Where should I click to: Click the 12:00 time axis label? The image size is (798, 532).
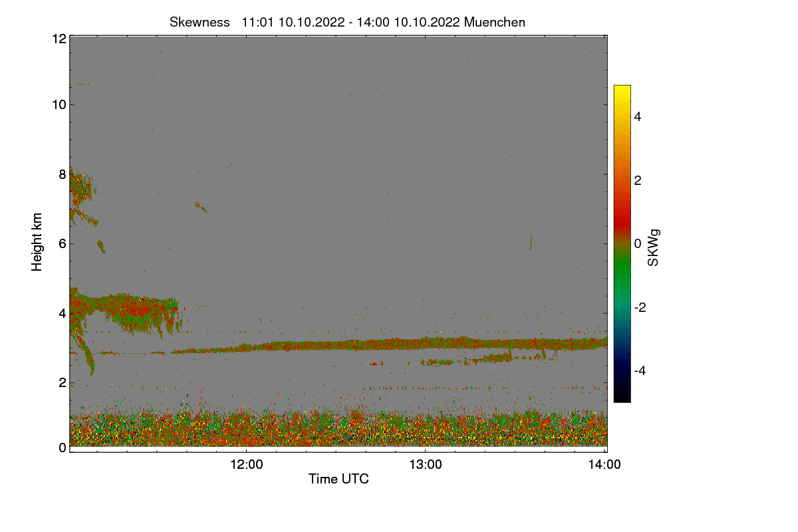click(x=246, y=465)
